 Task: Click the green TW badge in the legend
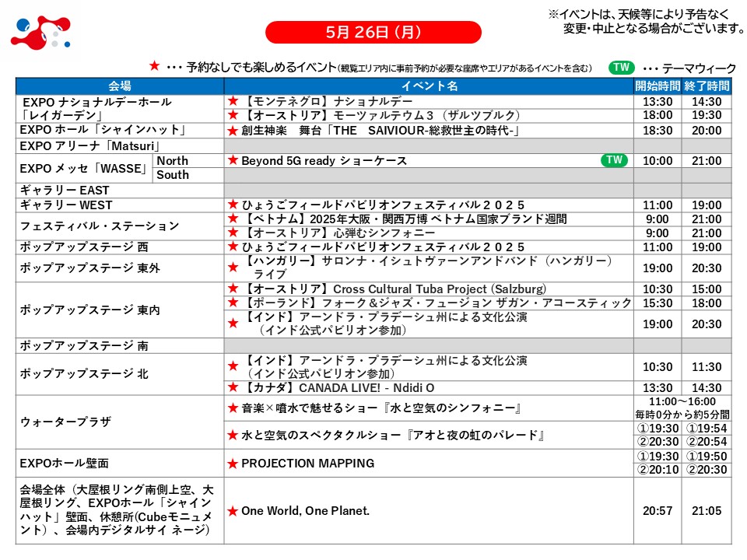click(621, 68)
